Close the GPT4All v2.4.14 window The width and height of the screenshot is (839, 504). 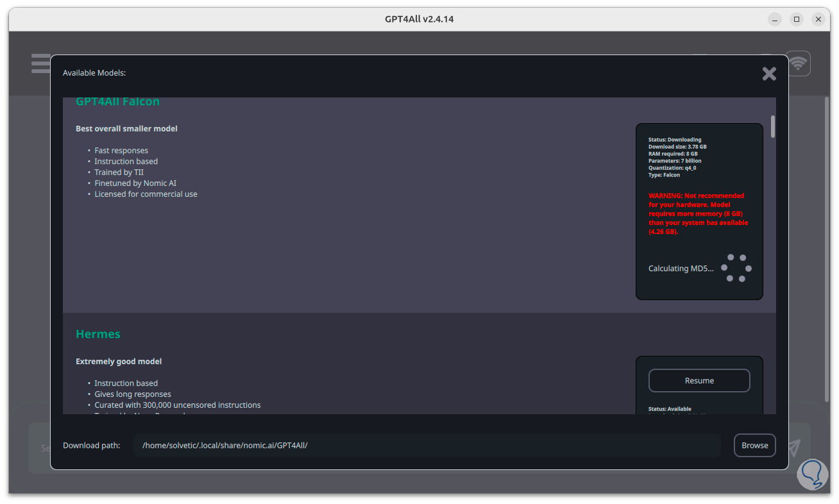818,19
